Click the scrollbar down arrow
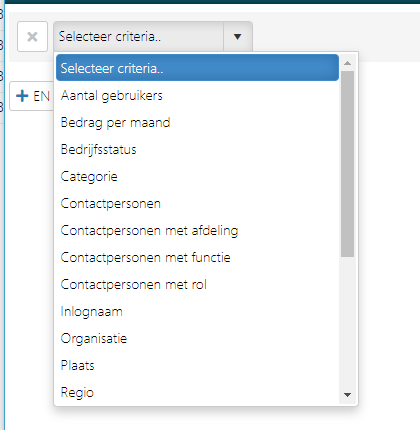The image size is (420, 430). click(347, 395)
